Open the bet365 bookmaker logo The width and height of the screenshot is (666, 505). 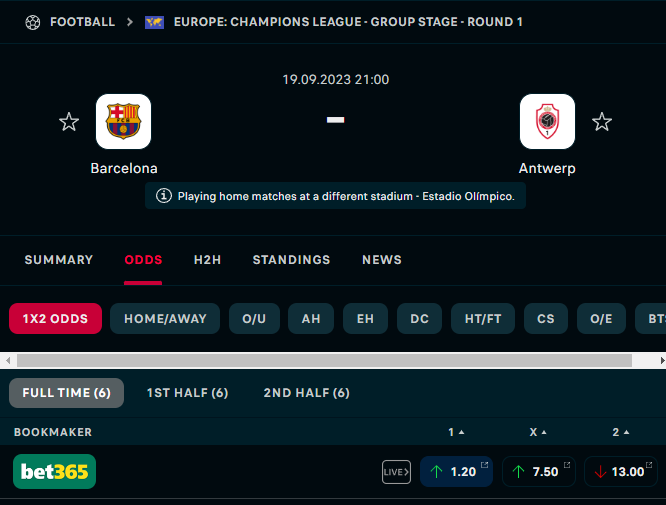click(54, 471)
